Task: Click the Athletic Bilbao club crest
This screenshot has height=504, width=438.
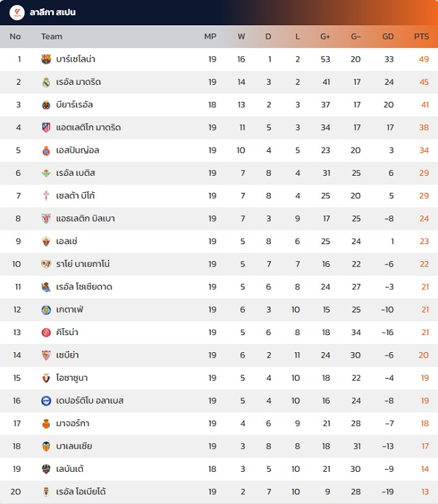Action: (46, 219)
